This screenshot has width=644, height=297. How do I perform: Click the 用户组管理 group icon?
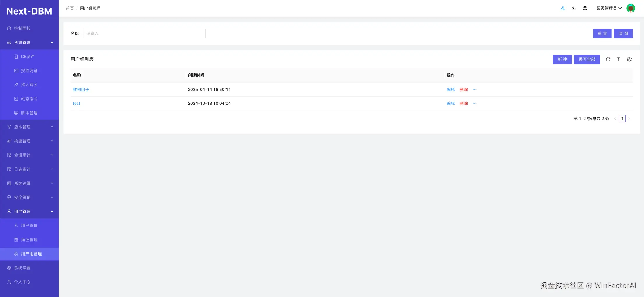16,254
